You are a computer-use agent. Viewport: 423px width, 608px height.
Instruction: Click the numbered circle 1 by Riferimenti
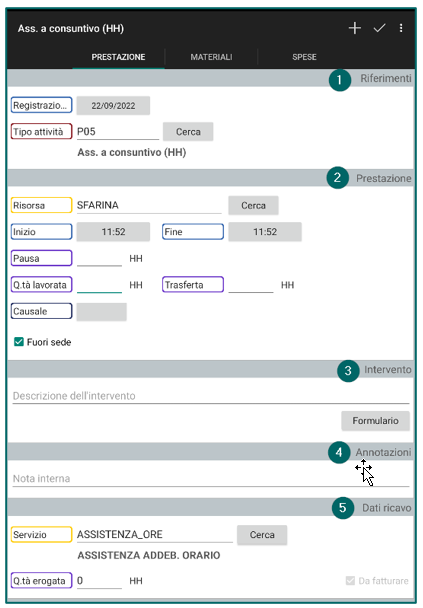tap(340, 80)
